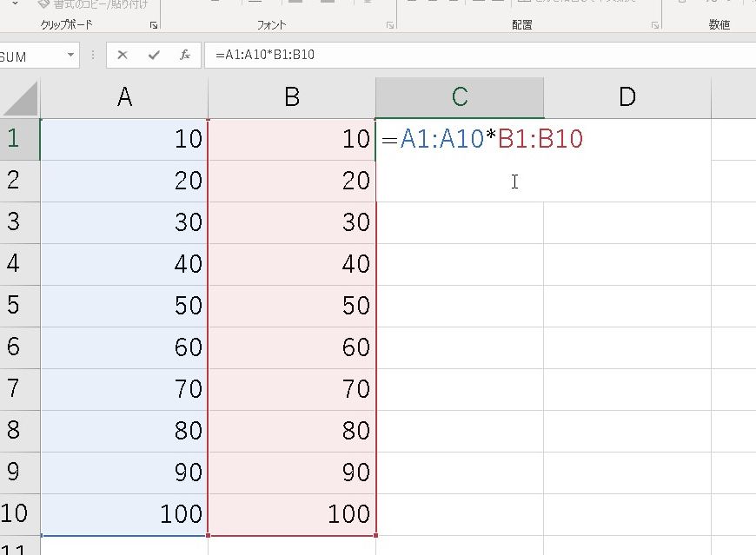The image size is (756, 555).
Task: Select column D by its header
Action: click(627, 97)
